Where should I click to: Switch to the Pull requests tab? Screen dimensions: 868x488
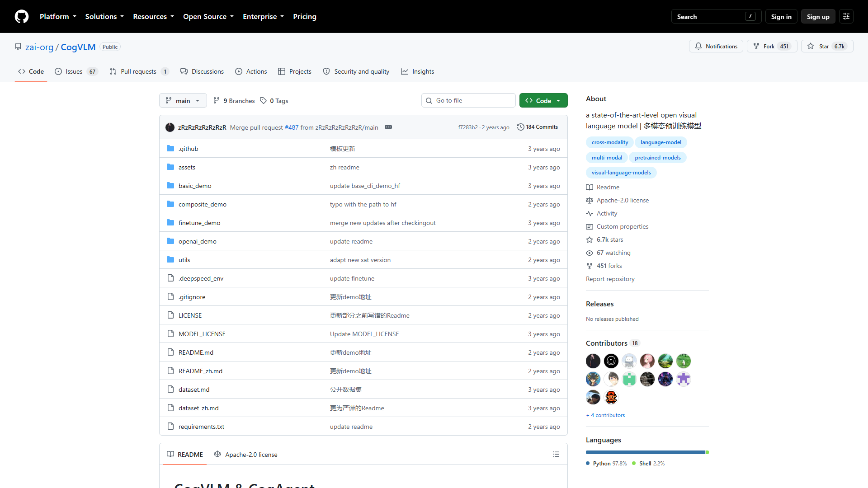[139, 71]
